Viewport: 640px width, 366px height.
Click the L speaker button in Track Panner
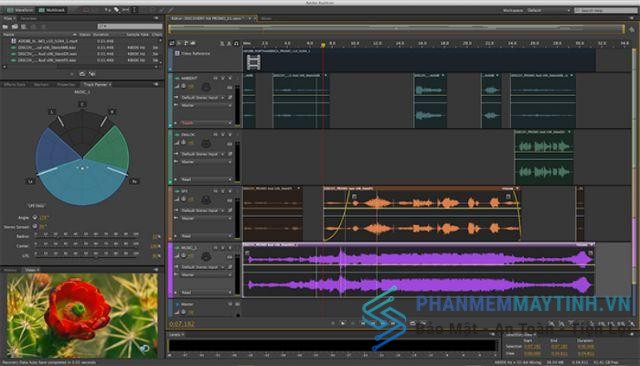pyautogui.click(x=52, y=111)
